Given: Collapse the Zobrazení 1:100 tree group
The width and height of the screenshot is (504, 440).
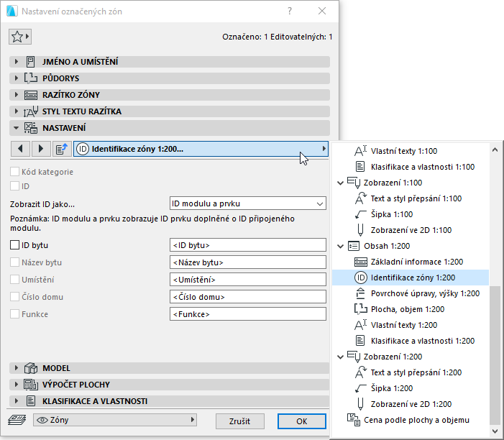Looking at the screenshot, I should pos(340,183).
